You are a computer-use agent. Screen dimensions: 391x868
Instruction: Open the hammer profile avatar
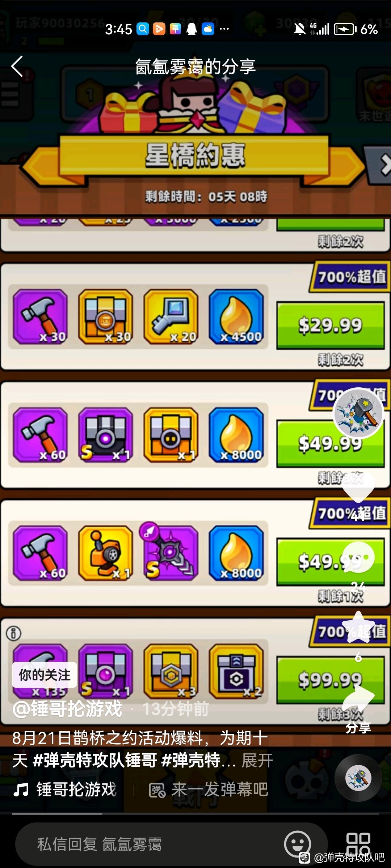pos(358,413)
